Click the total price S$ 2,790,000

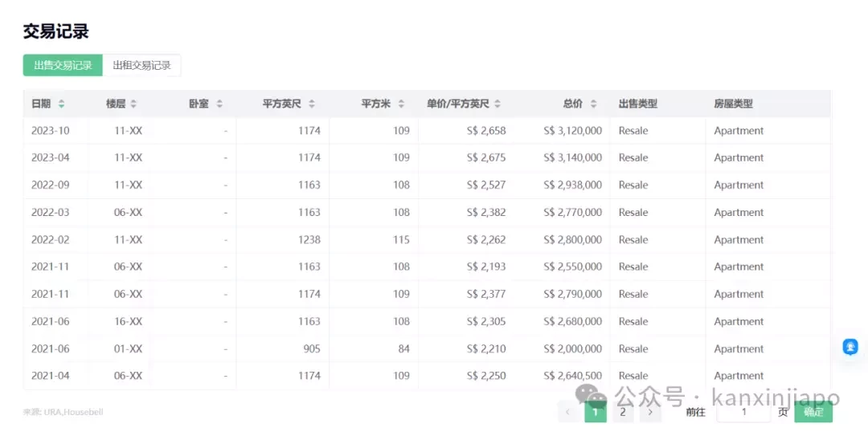pyautogui.click(x=572, y=294)
